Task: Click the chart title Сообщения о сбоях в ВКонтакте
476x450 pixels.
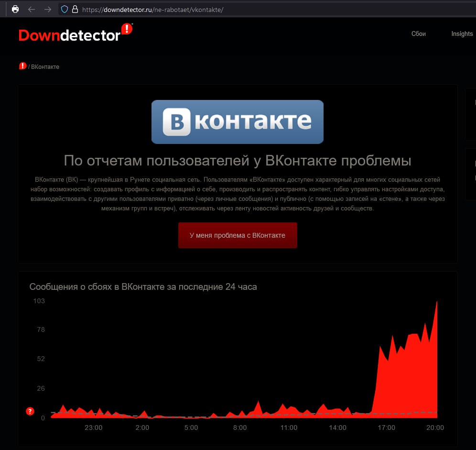Action: tap(143, 287)
